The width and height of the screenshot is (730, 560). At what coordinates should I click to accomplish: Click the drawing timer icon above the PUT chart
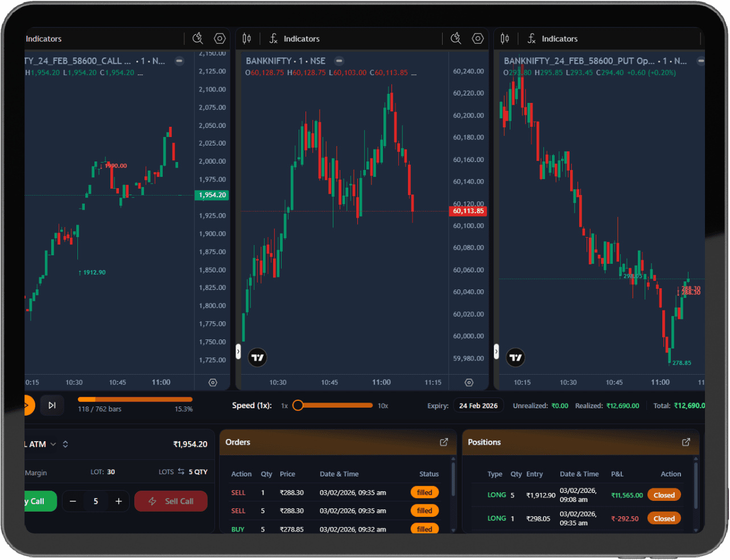(x=714, y=38)
